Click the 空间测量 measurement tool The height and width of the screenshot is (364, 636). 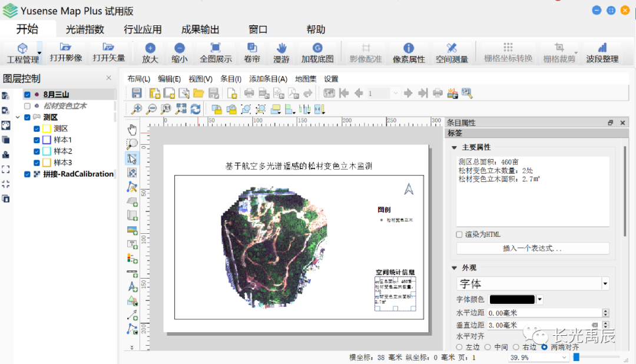pos(452,52)
